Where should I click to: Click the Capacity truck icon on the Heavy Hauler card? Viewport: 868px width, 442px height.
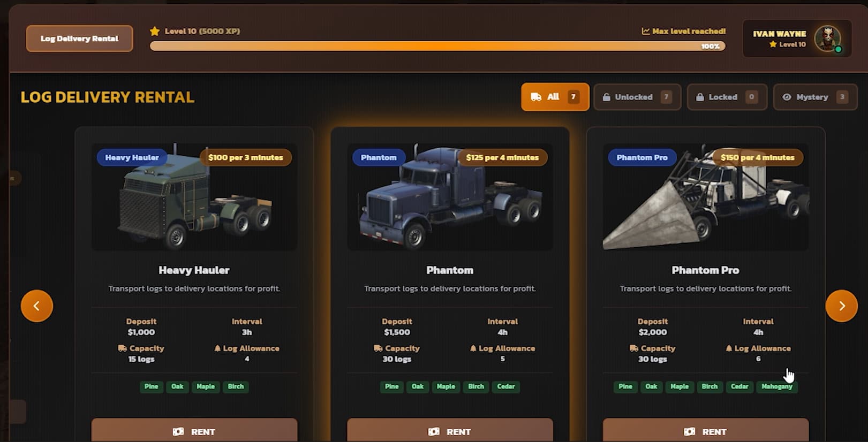pyautogui.click(x=122, y=348)
